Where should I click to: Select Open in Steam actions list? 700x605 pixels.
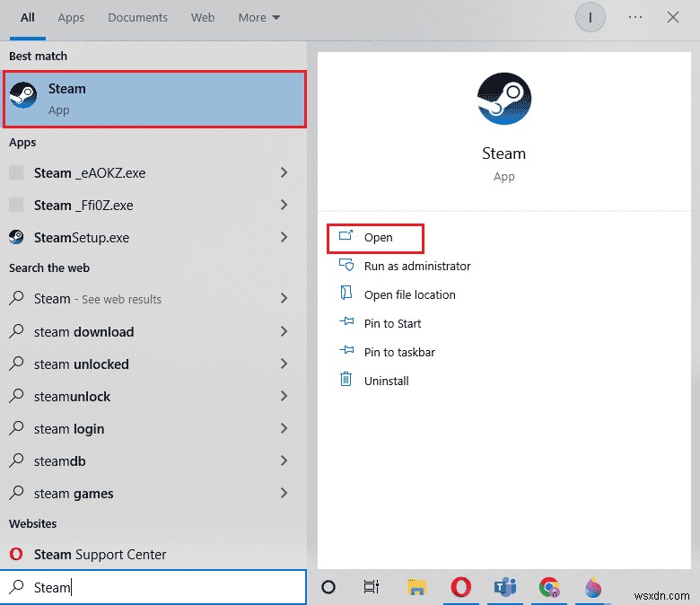(375, 239)
